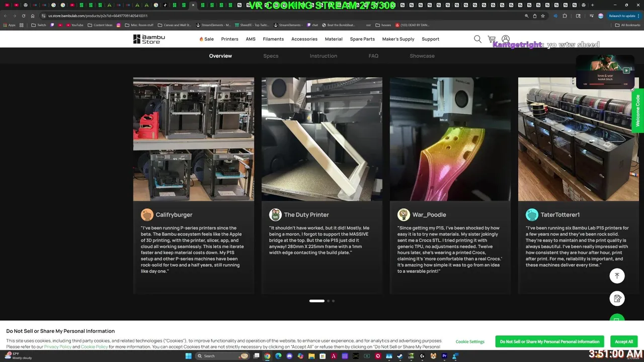Open the Privacy Policy link
This screenshot has width=644, height=362.
(57, 347)
